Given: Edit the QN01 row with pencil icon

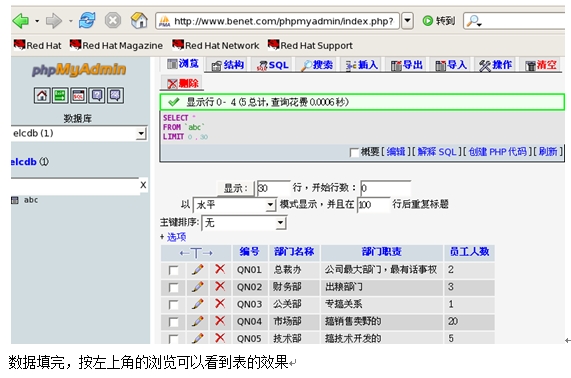Looking at the screenshot, I should (198, 270).
